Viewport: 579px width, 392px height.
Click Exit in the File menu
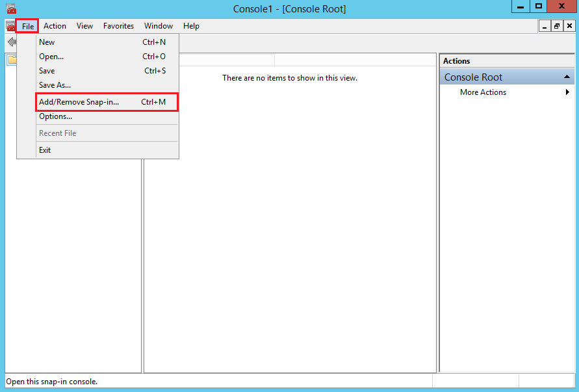click(45, 150)
